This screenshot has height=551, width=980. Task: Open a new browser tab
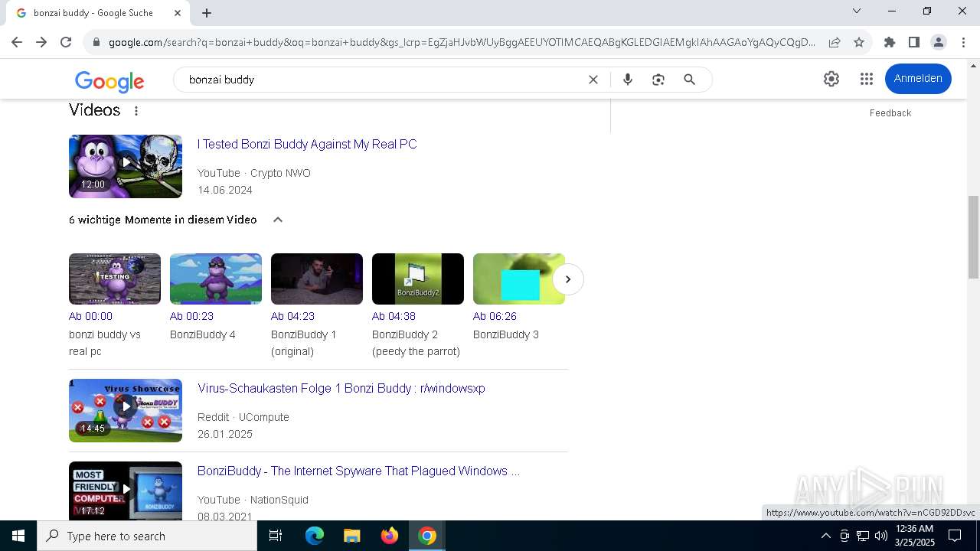(207, 12)
